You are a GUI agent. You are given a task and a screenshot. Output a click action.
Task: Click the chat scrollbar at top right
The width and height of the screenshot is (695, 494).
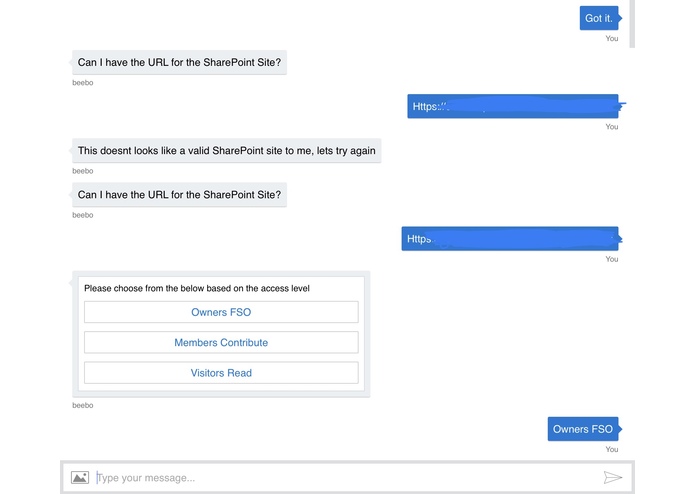click(x=632, y=23)
